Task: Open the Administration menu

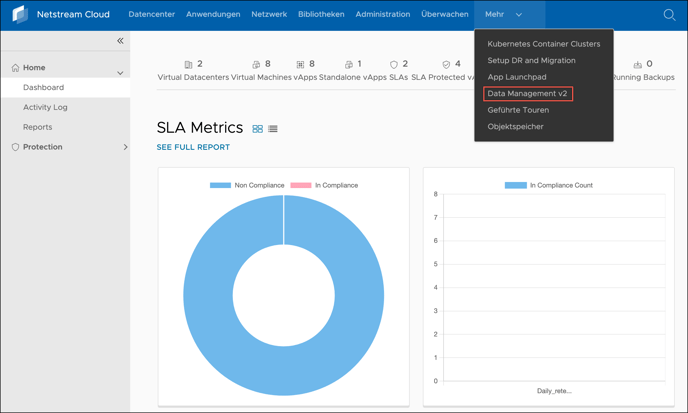Action: click(x=383, y=14)
